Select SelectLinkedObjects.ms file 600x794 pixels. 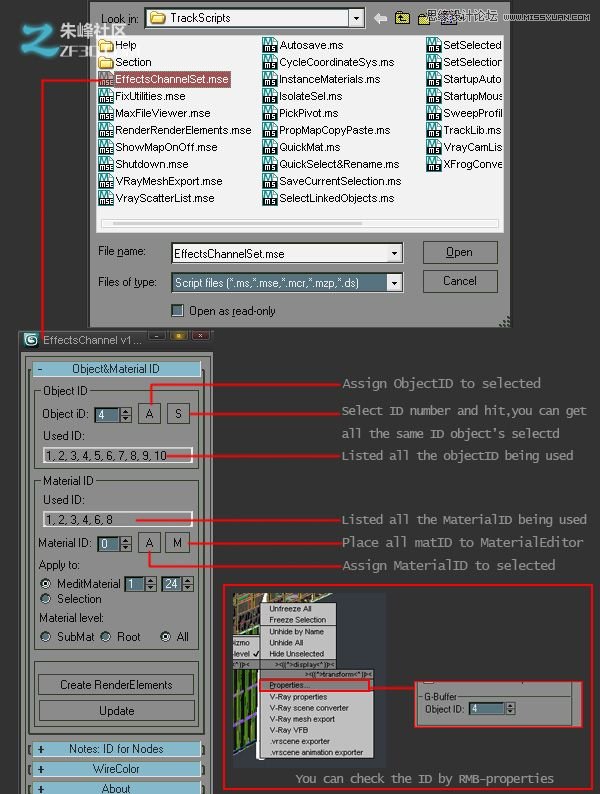pyautogui.click(x=329, y=198)
